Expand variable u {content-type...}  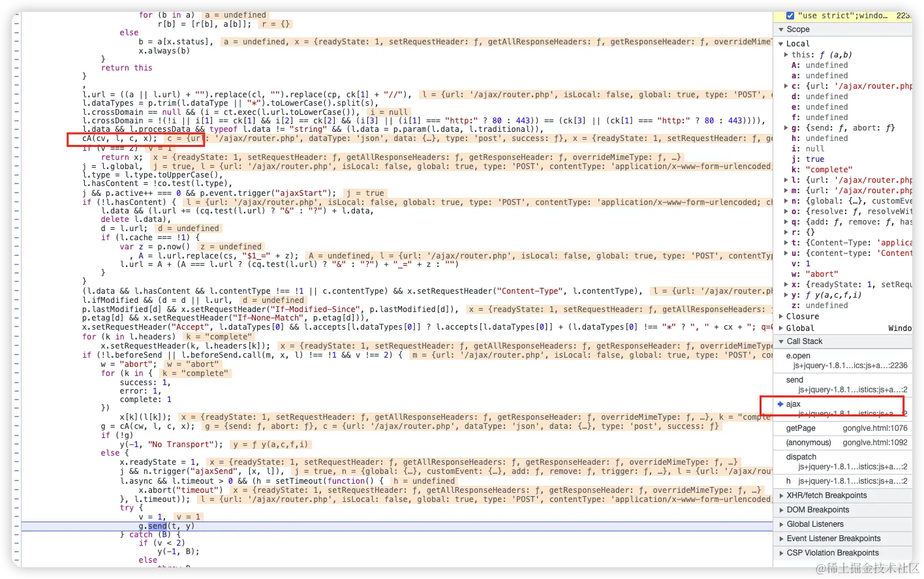(x=786, y=253)
